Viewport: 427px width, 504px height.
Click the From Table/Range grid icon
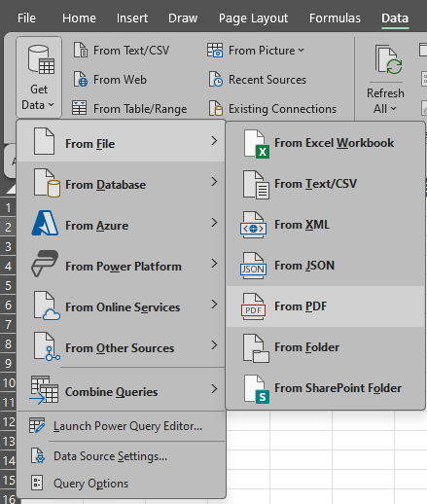tap(79, 108)
